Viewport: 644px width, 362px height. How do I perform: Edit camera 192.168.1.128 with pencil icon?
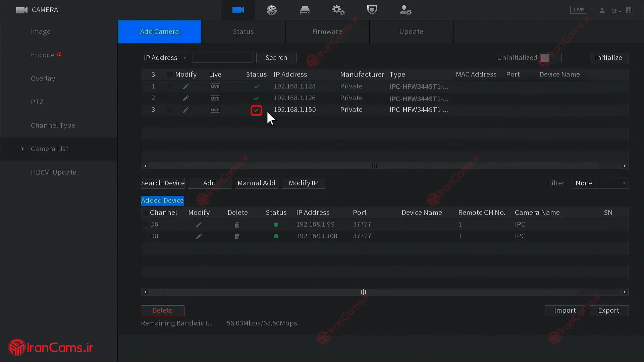click(x=186, y=86)
